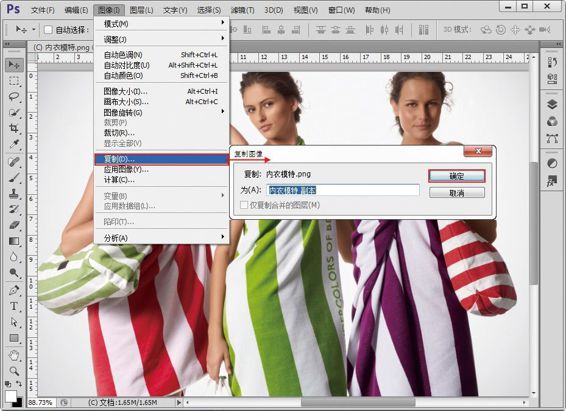Screen dimensions: 566x411
Task: Click the 为(A) name input field
Action: coord(343,190)
